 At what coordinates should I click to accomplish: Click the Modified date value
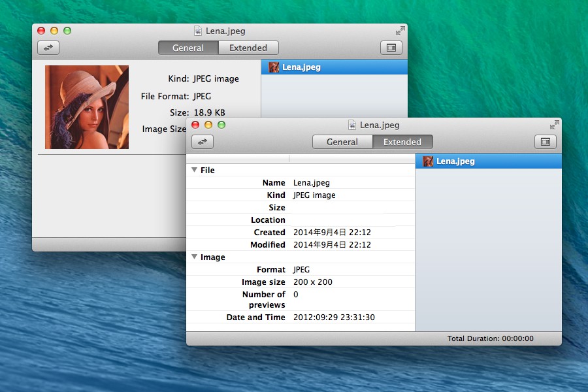tap(333, 244)
